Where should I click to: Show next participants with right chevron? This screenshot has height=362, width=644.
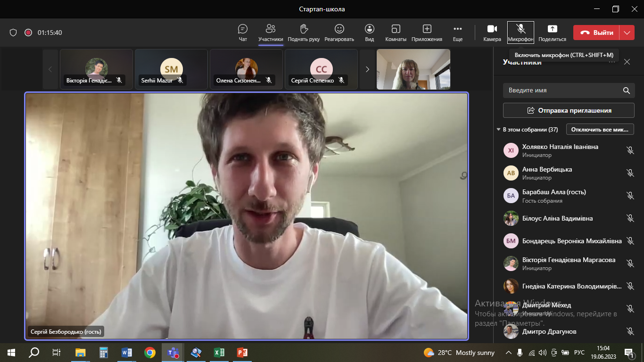[367, 69]
